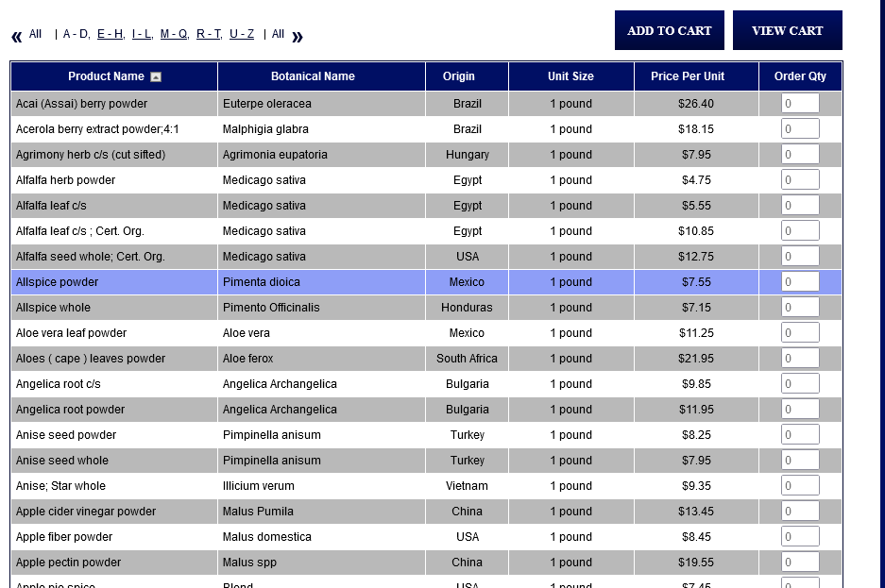Sort by Order Qty column header
This screenshot has height=588, width=885.
tap(800, 76)
